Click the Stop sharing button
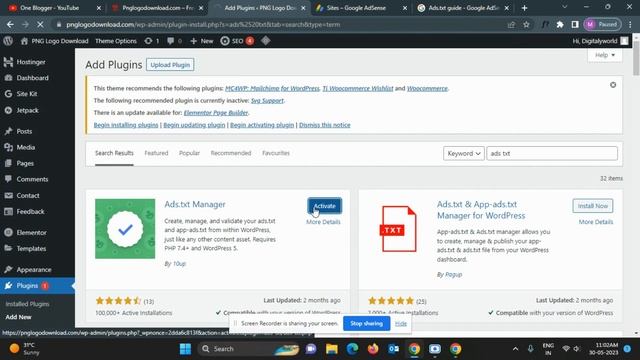 point(367,324)
